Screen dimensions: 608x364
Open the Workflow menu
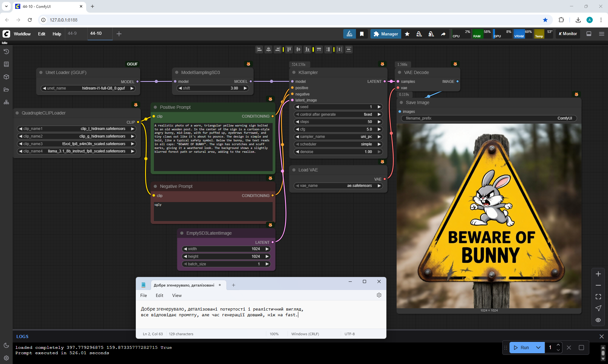point(22,34)
